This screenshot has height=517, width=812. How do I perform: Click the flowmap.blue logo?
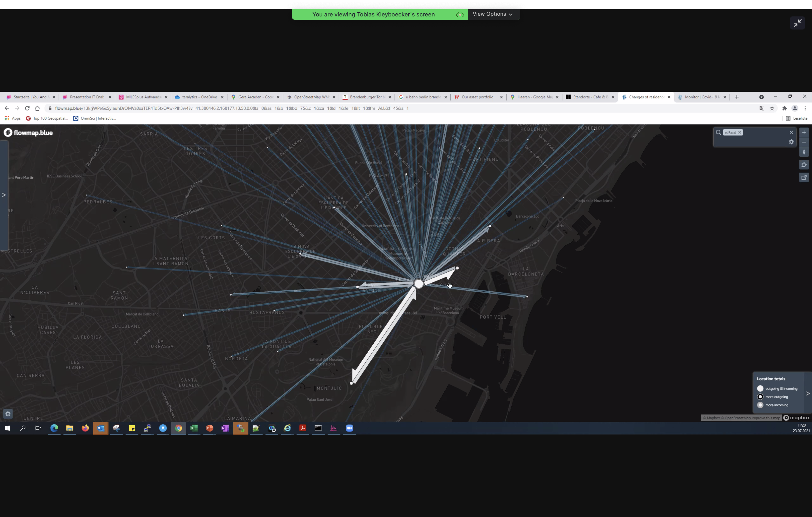[x=28, y=133]
